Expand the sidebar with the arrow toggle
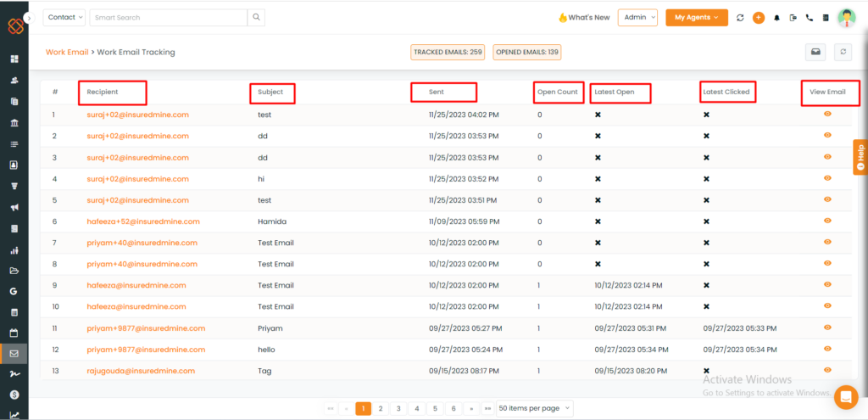The image size is (868, 420). tap(30, 18)
